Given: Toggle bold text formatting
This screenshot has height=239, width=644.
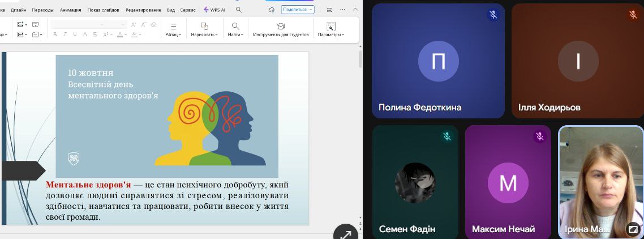Looking at the screenshot, I should (x=55, y=35).
